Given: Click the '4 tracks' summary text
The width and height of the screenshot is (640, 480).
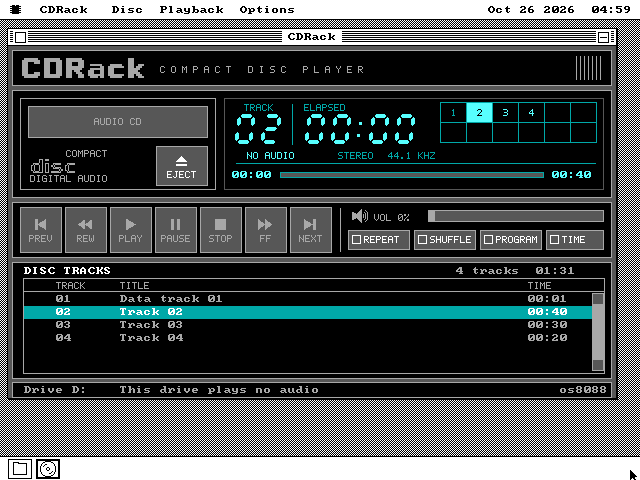Looking at the screenshot, I should coord(487,271).
